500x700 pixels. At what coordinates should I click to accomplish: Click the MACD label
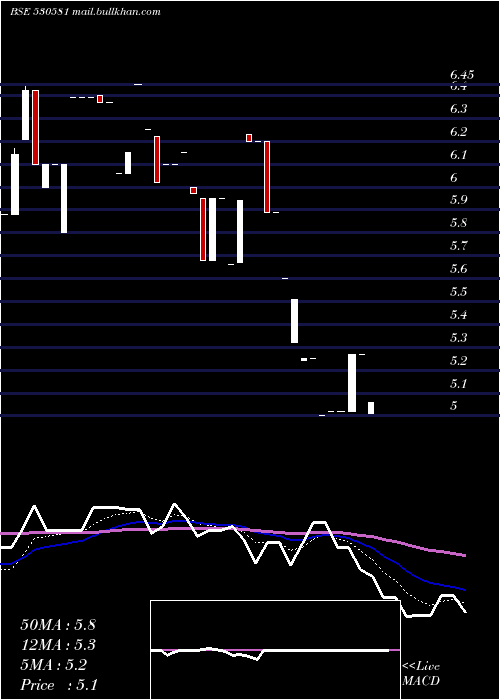point(421,681)
